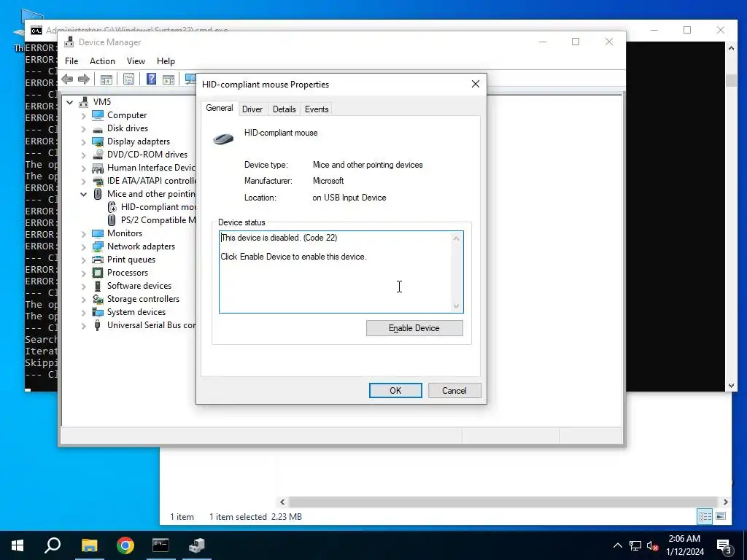Click the network tray icon
747x560 pixels.
click(x=635, y=545)
